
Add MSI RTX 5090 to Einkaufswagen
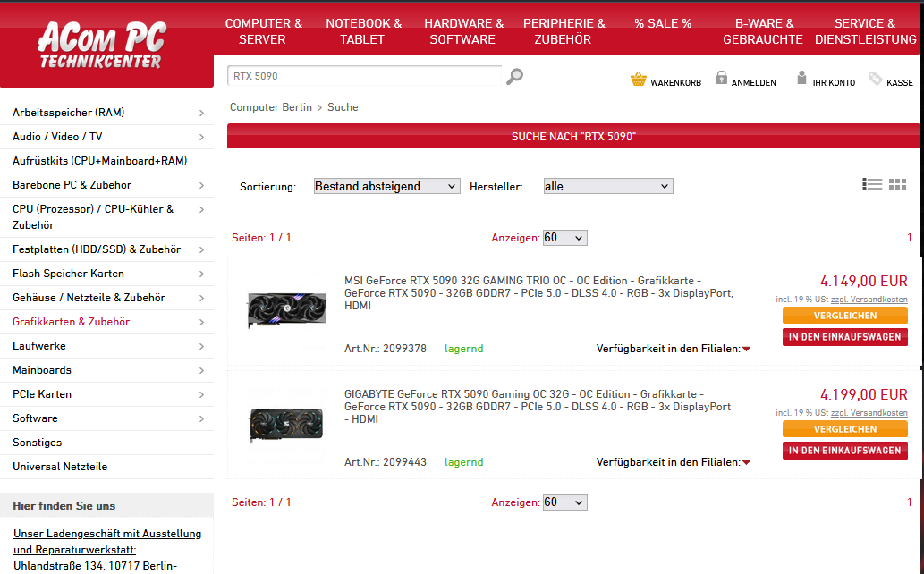tap(845, 336)
